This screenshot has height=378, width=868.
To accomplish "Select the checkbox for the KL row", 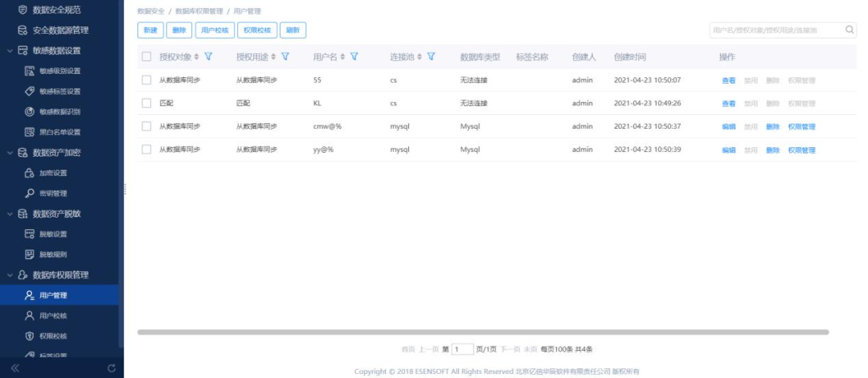I will (146, 103).
